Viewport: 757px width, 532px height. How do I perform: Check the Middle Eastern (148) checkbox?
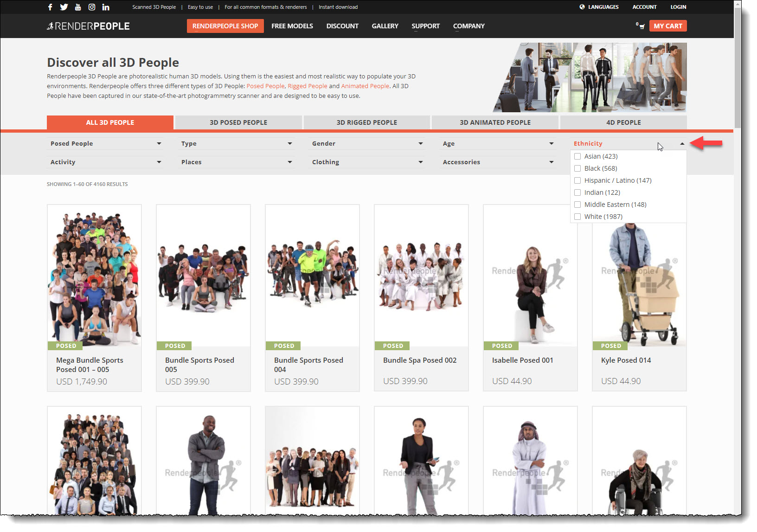click(577, 205)
